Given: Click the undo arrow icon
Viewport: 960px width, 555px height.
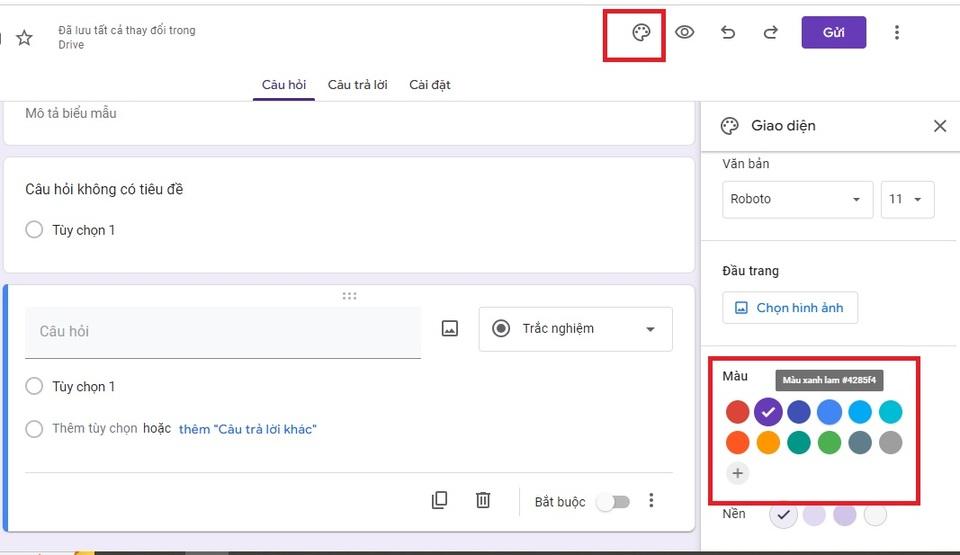Looking at the screenshot, I should (728, 33).
